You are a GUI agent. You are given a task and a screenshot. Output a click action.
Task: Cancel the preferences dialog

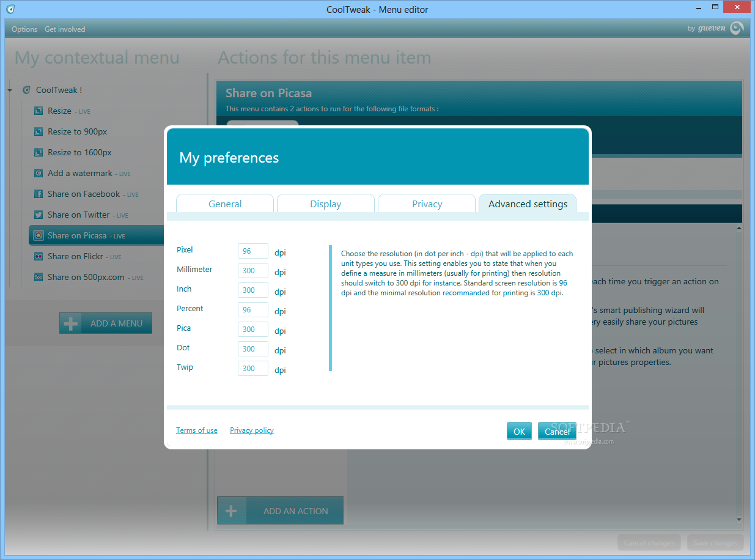click(557, 431)
